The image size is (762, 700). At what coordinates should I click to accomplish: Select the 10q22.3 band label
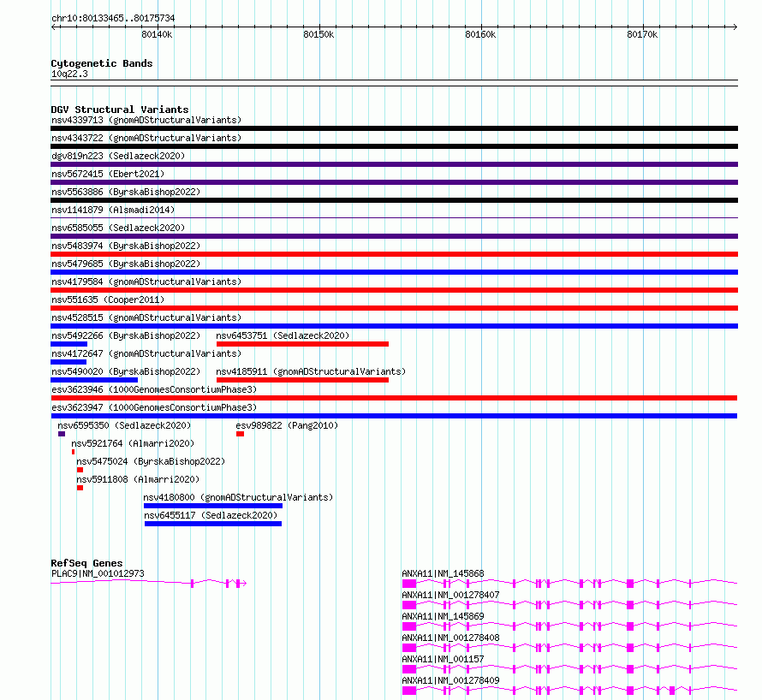click(69, 74)
